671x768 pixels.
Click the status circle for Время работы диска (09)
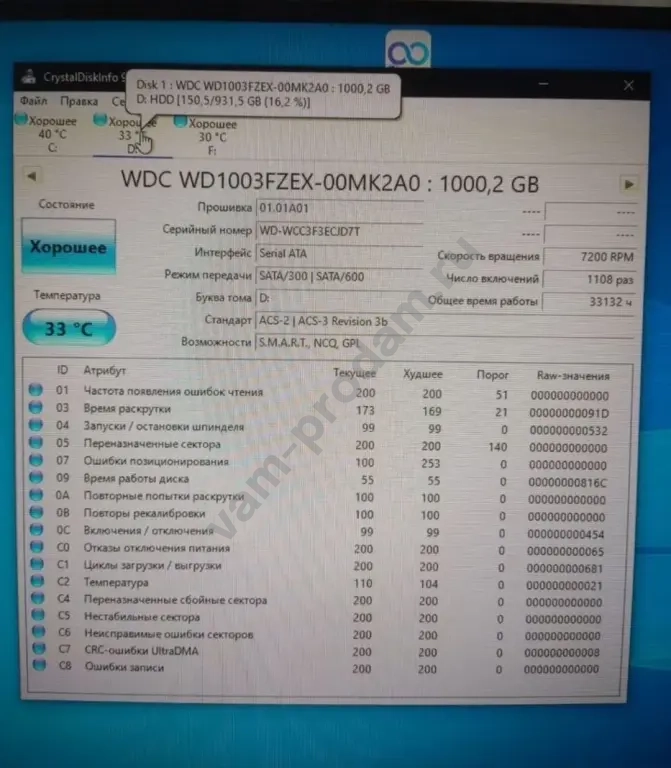point(37,479)
